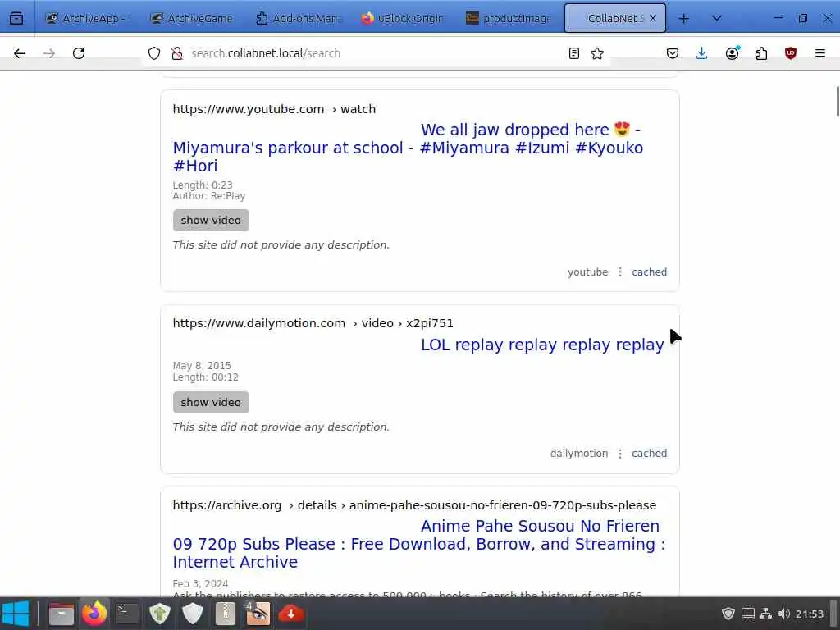The width and height of the screenshot is (840, 630).
Task: Reload the current page
Action: pos(79,53)
